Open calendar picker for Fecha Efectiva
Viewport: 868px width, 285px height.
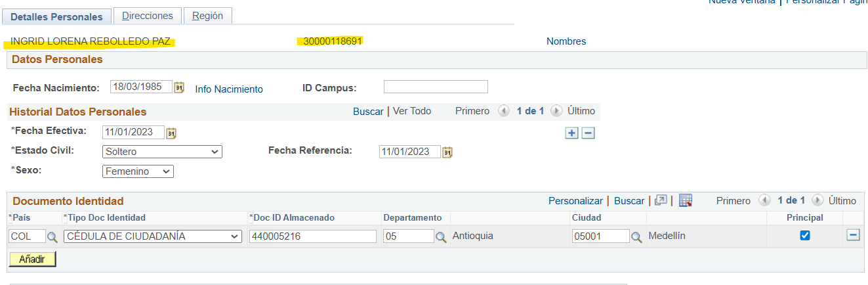[171, 133]
